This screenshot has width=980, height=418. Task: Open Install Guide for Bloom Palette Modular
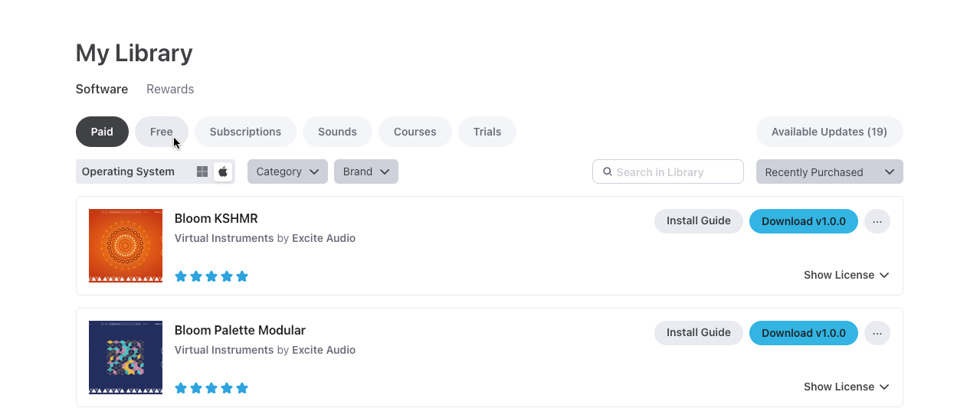point(698,333)
